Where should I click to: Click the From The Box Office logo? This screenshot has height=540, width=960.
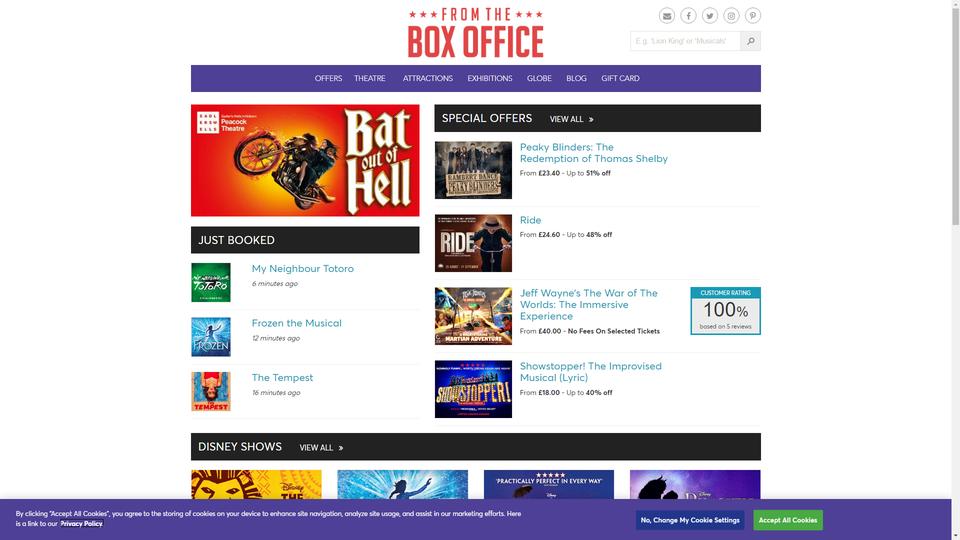[x=476, y=33]
